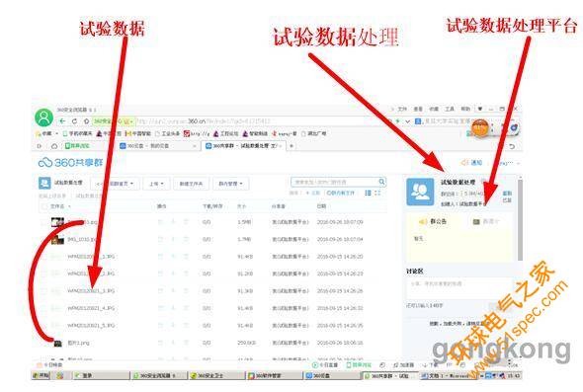Screen dimensions: 583x392
Task: Tick the checkbox for WPM20120821_5.JPG row
Action: click(x=43, y=326)
